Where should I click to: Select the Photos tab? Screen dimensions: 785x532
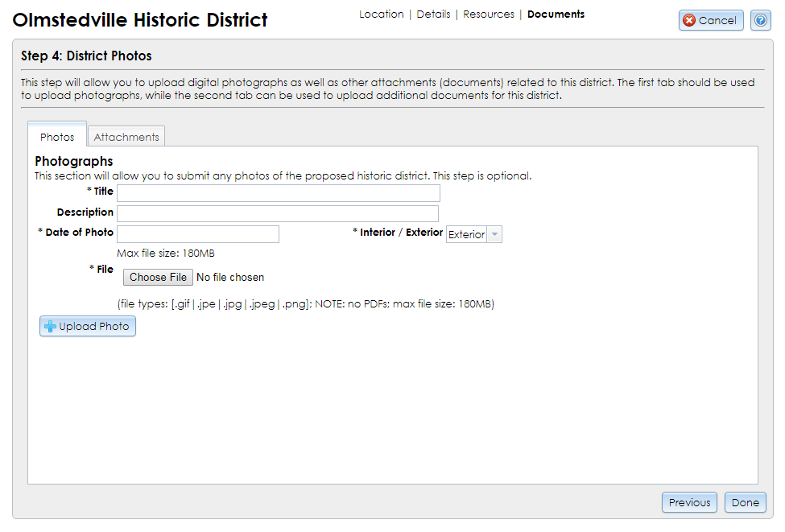tap(56, 136)
